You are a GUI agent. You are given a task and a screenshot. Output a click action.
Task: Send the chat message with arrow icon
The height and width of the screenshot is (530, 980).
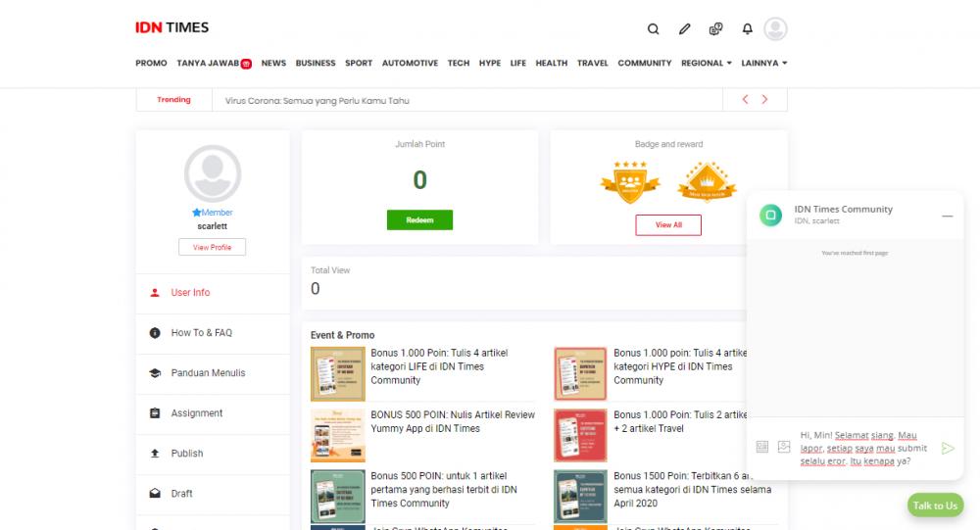click(x=948, y=448)
